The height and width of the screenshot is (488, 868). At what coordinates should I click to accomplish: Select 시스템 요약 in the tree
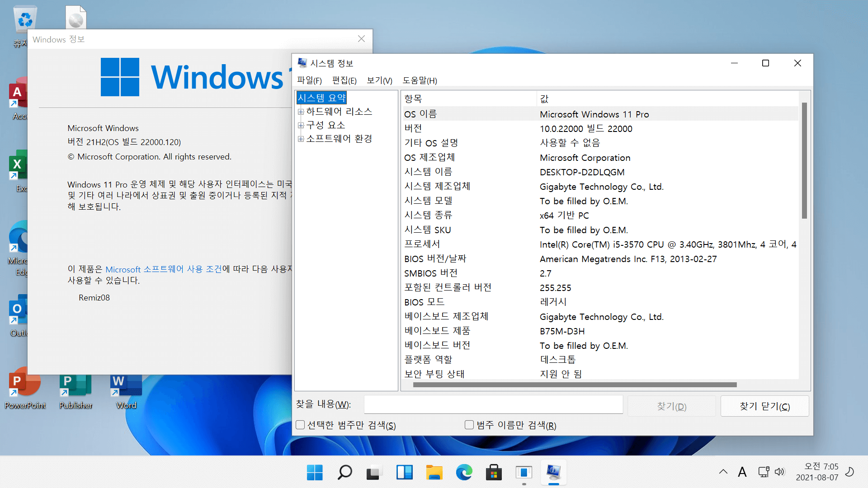pos(321,98)
